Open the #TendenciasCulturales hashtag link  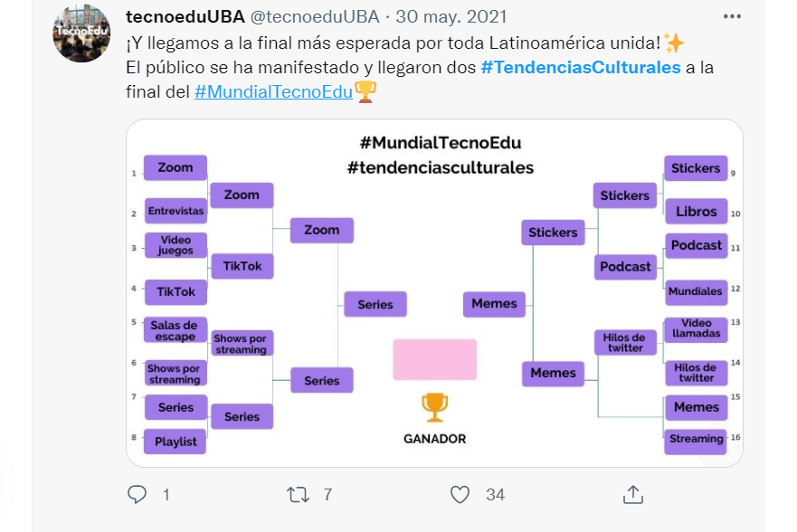[581, 67]
